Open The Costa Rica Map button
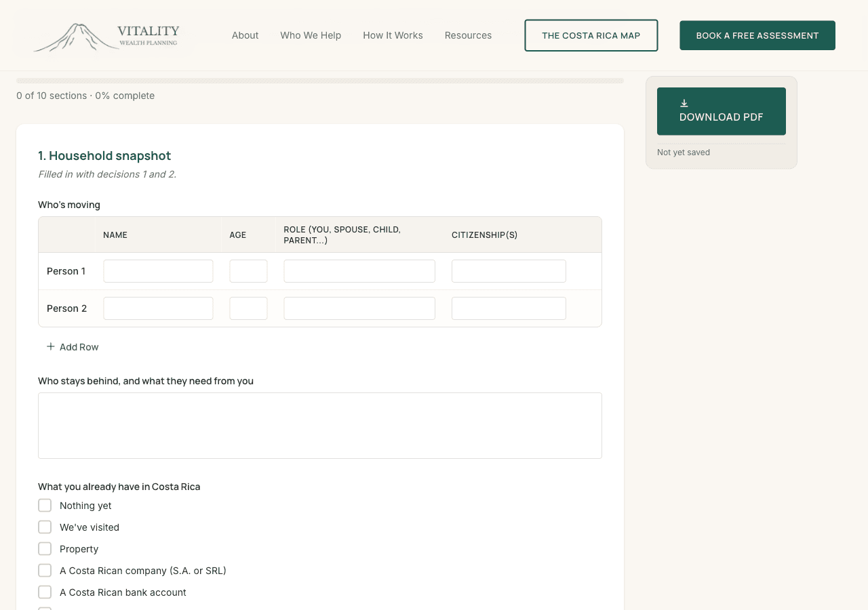 pyautogui.click(x=591, y=35)
